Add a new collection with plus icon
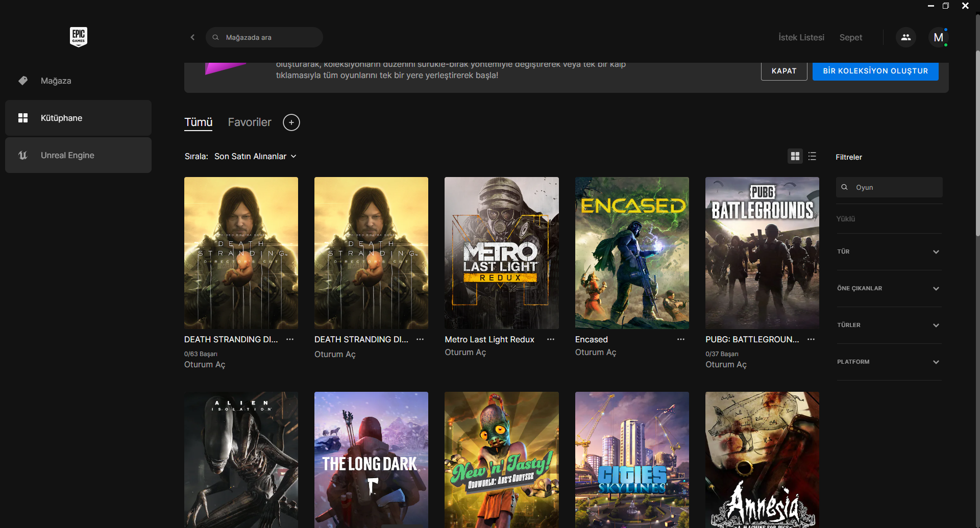980x528 pixels. 291,122
